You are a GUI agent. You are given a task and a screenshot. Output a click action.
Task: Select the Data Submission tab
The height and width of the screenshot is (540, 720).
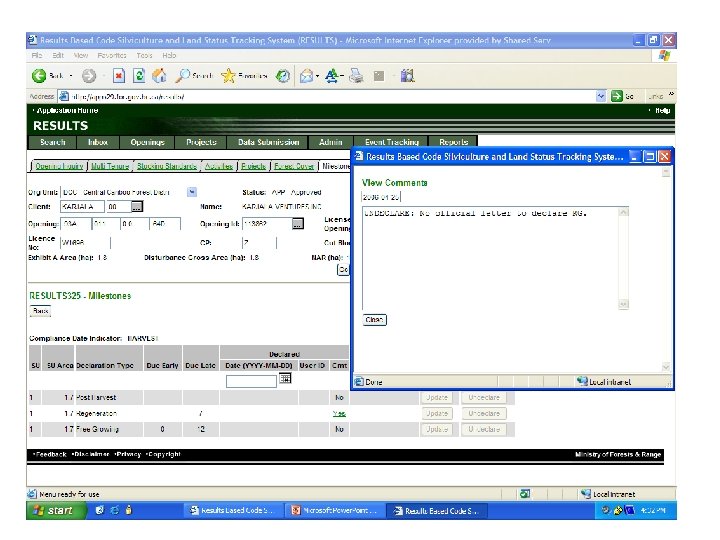[x=268, y=142]
